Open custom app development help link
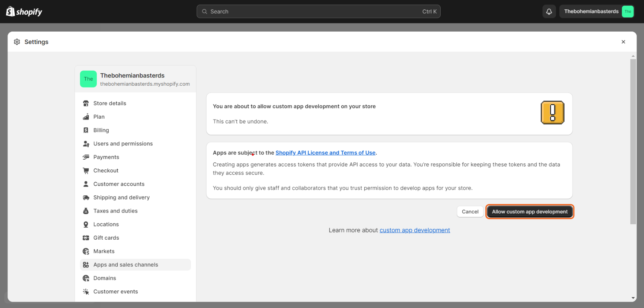The width and height of the screenshot is (644, 308). pos(415,230)
